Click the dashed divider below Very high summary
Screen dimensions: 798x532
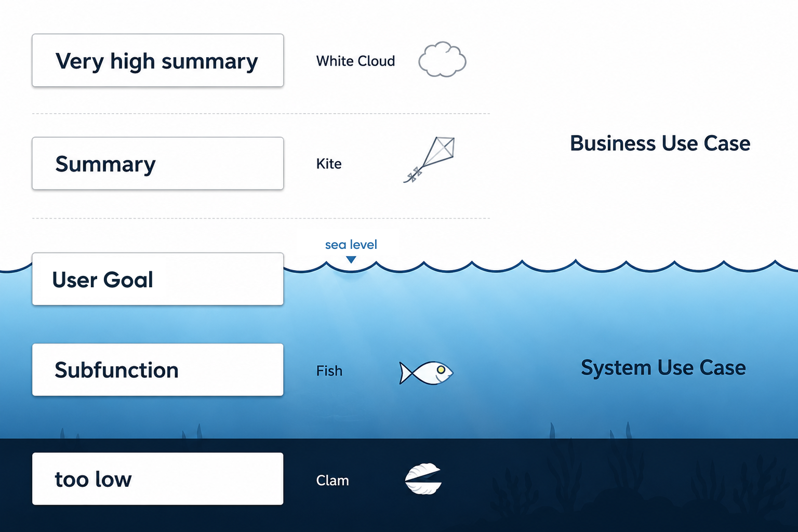pyautogui.click(x=261, y=113)
